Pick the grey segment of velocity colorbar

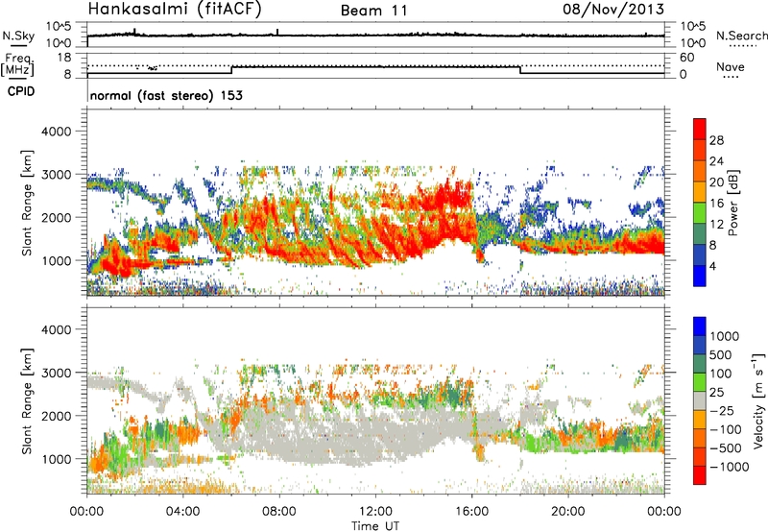click(700, 401)
